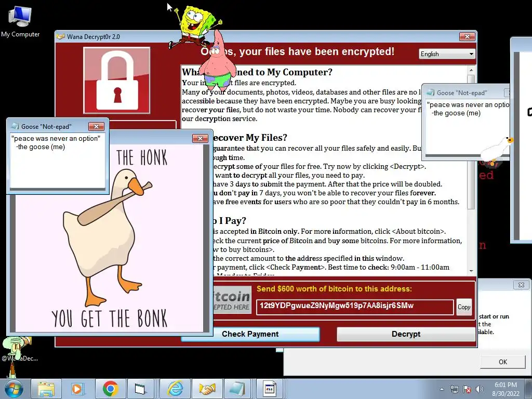Click the ransom text scrollbar thumb
This screenshot has width=532, height=399.
pyautogui.click(x=471, y=142)
